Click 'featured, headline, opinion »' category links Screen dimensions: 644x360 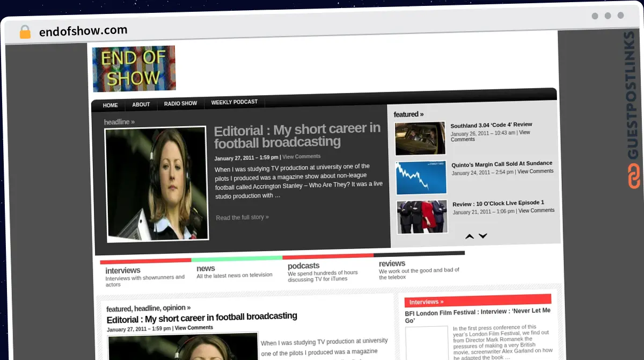[x=149, y=308]
